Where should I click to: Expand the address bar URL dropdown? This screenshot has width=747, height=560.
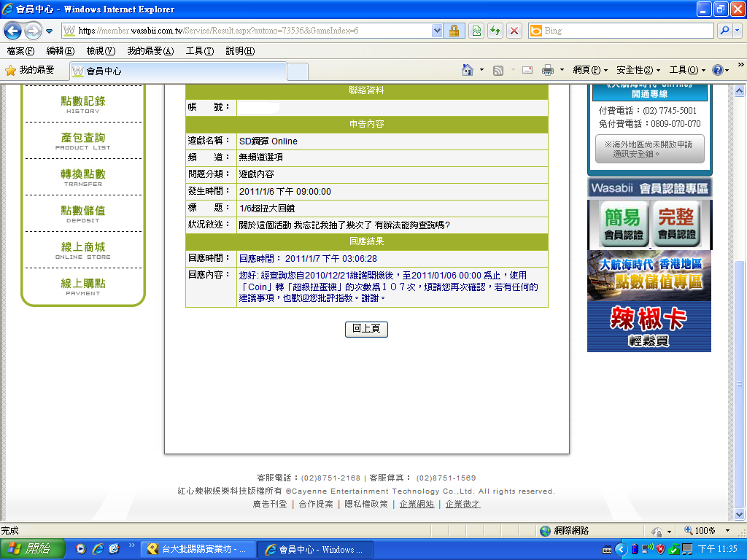pyautogui.click(x=437, y=31)
